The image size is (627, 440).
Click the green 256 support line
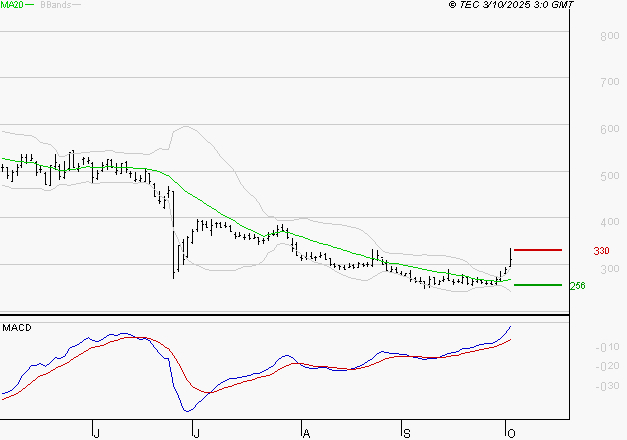(x=537, y=285)
